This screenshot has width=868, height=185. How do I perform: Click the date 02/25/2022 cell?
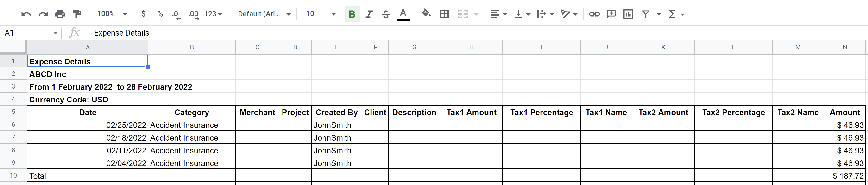pyautogui.click(x=88, y=125)
